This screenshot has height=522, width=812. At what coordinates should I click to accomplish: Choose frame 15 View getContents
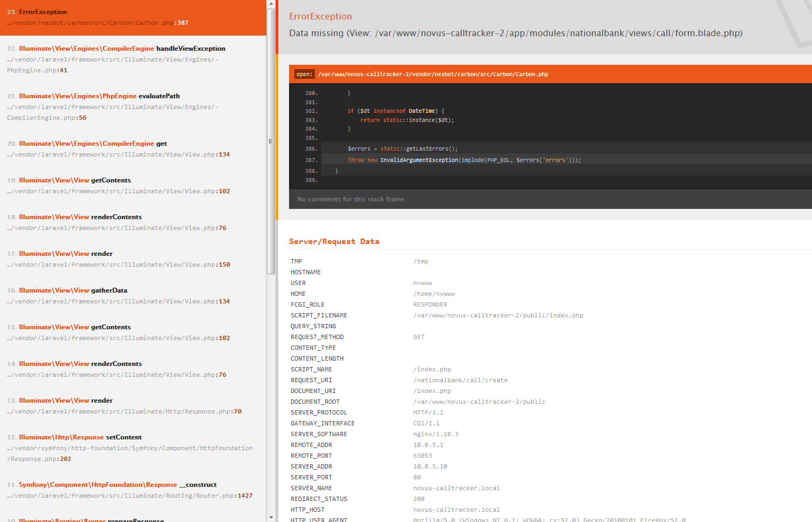(133, 333)
